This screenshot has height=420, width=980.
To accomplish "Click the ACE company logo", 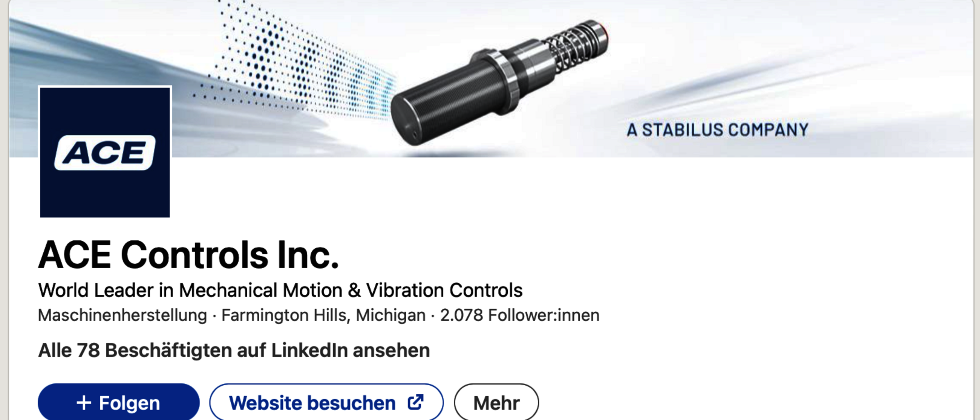I will [x=105, y=152].
